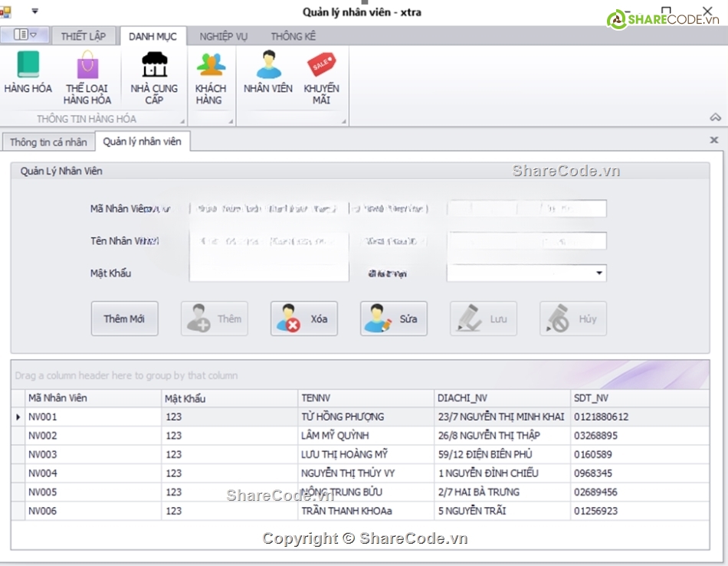The image size is (728, 566).
Task: Expand the KHÁCH HÀNG group launcher
Action: coord(231,122)
